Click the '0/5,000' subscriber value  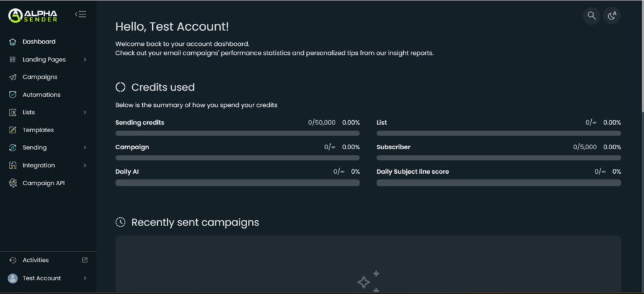585,147
